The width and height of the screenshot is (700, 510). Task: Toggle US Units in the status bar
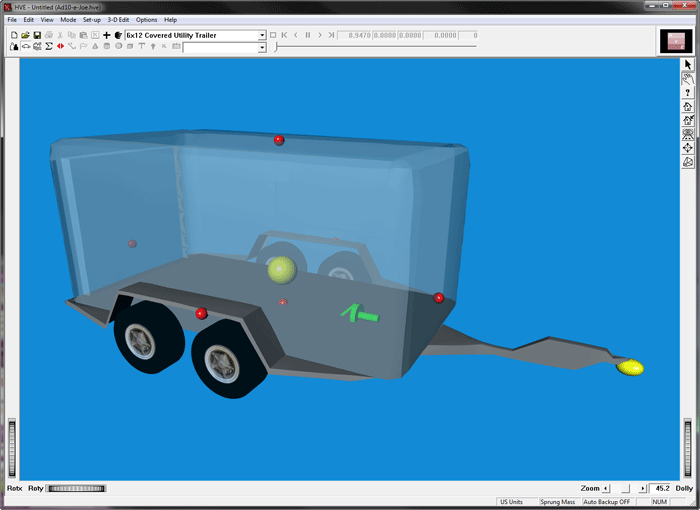tap(512, 501)
